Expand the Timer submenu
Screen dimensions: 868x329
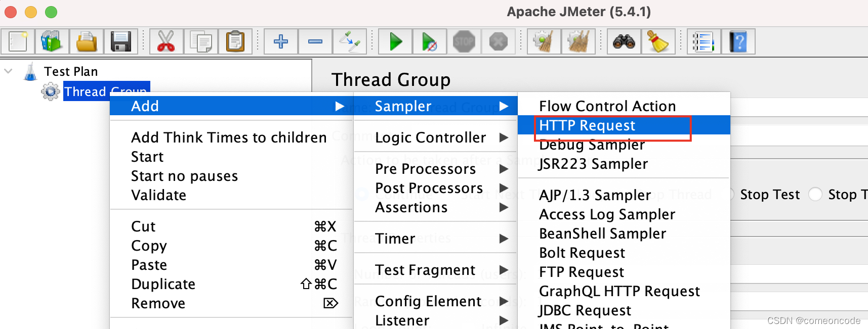tap(435, 239)
